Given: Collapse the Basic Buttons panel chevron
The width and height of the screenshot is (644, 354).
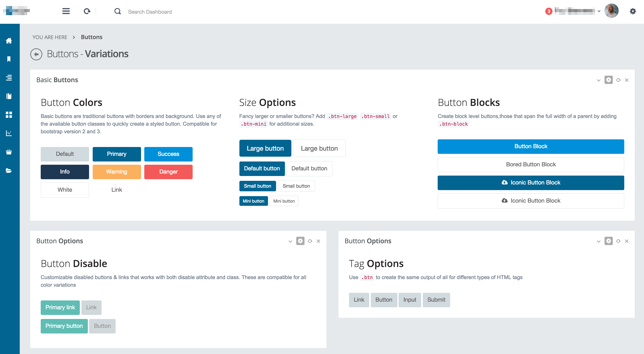Looking at the screenshot, I should tap(598, 80).
